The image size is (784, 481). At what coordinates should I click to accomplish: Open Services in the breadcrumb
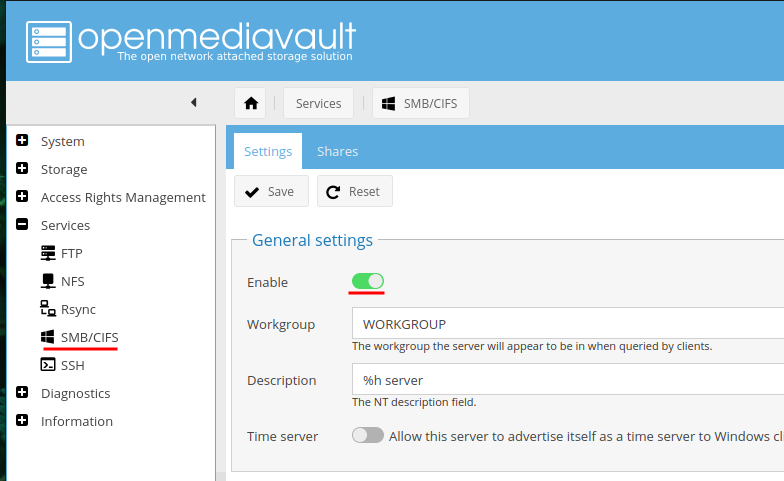[318, 104]
